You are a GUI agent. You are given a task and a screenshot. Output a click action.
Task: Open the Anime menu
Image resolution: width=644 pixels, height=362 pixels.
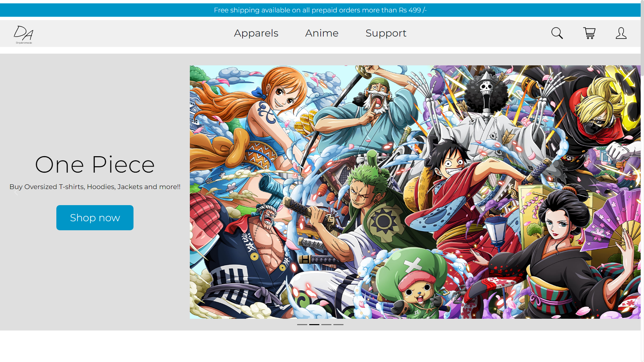(x=322, y=33)
